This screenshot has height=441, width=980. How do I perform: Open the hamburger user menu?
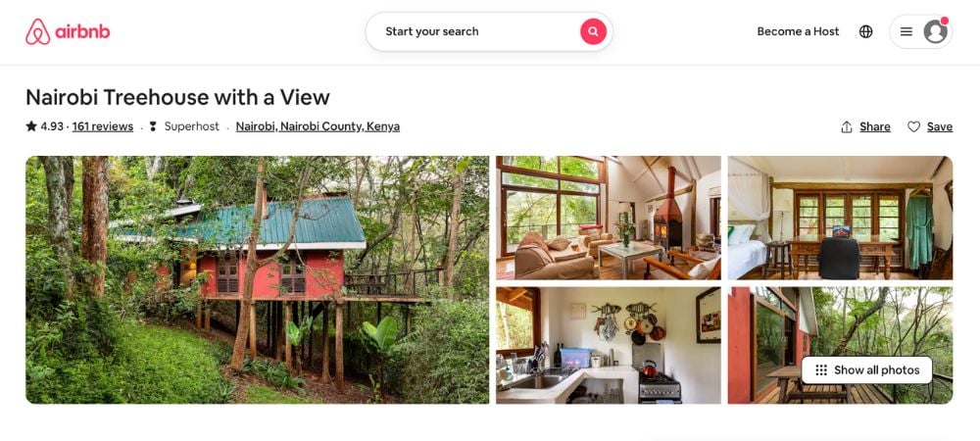tap(906, 31)
